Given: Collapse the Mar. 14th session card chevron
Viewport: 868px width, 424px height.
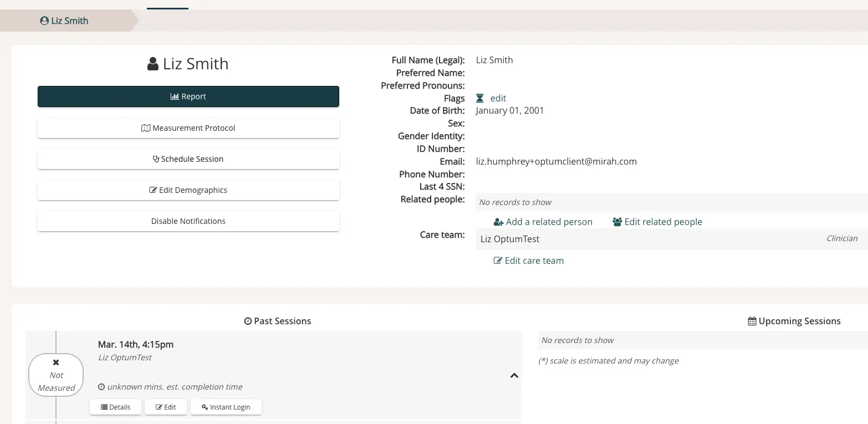Looking at the screenshot, I should [514, 375].
